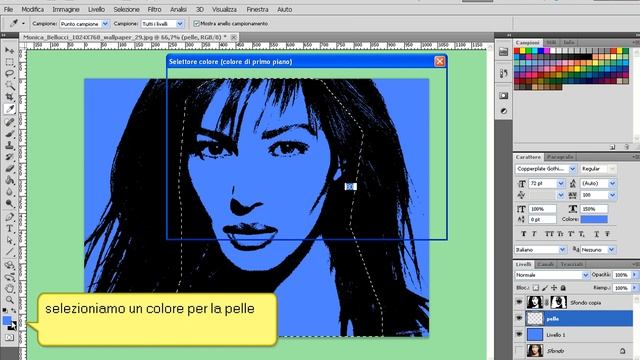Select the History Brush tool
The height and width of the screenshot is (360, 640).
tap(9, 157)
